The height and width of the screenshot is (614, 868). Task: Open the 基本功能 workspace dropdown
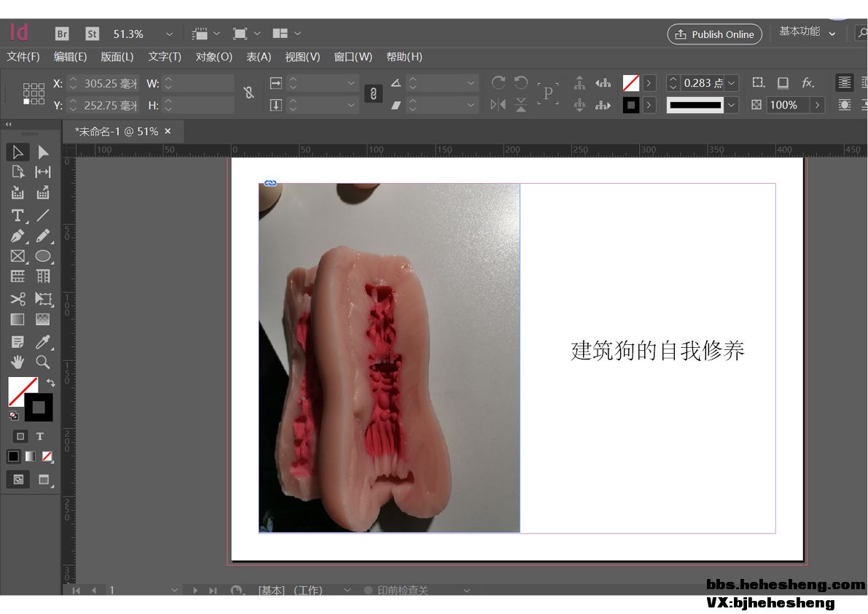[832, 34]
